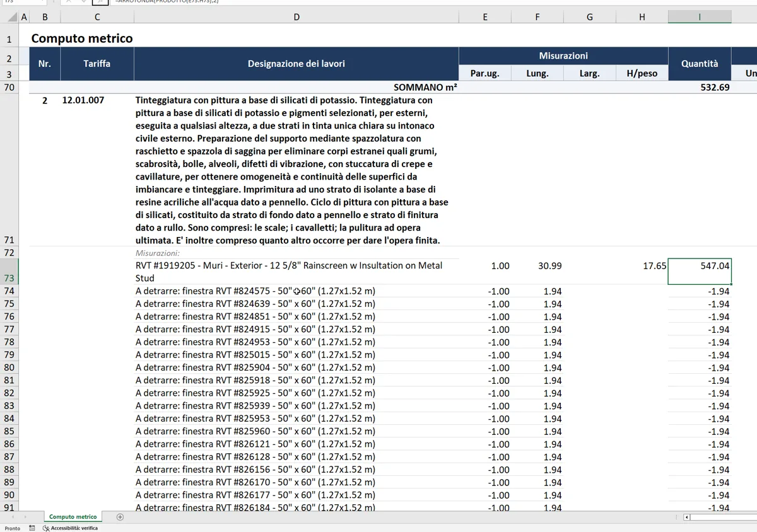Screen dimensions: 757x532
Task: Click finestra RVT #826177 description
Action: click(255, 495)
